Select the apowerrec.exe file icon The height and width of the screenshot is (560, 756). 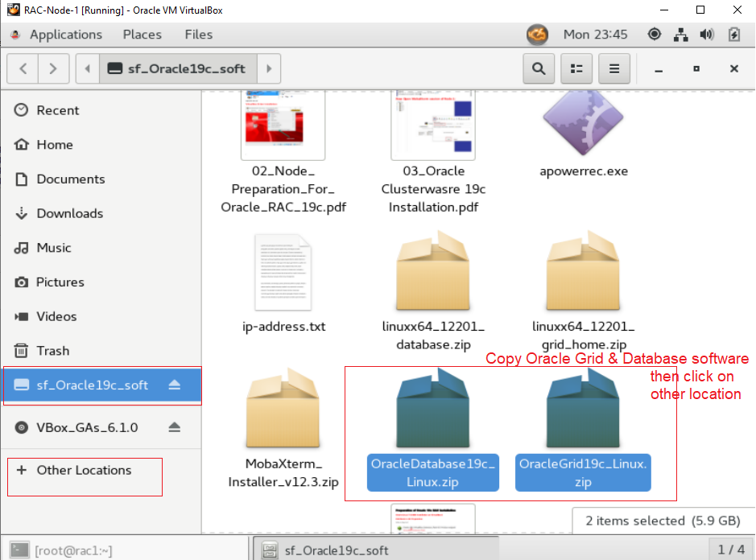click(583, 123)
